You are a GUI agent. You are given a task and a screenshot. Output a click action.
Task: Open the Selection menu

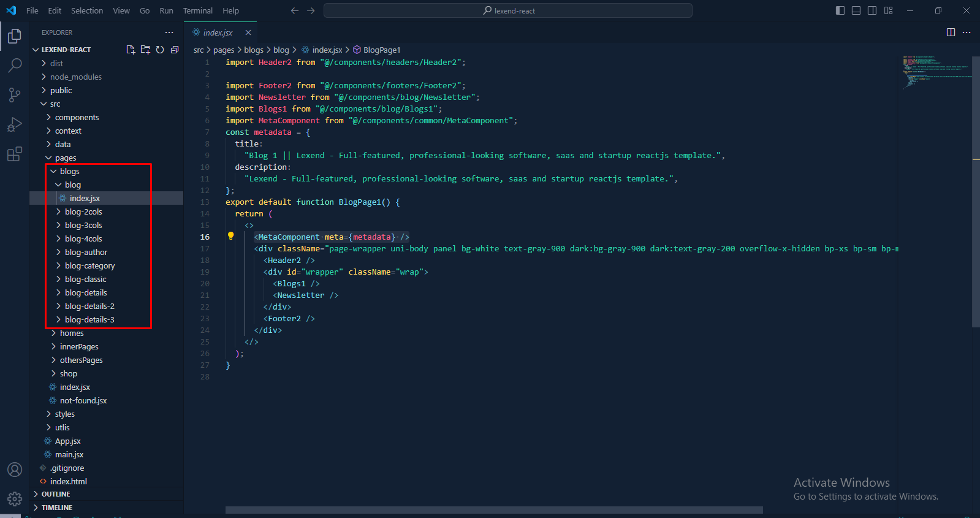pos(87,10)
